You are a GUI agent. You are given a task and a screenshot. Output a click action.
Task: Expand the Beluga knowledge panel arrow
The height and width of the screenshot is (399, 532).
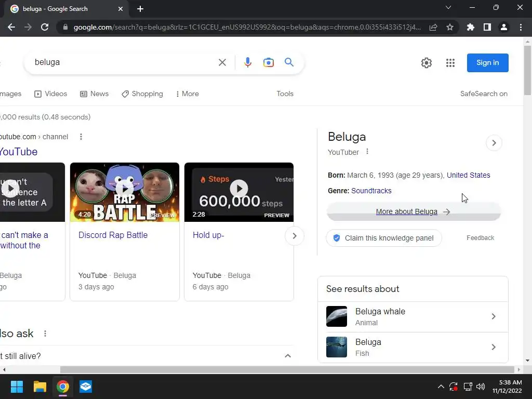click(x=494, y=143)
